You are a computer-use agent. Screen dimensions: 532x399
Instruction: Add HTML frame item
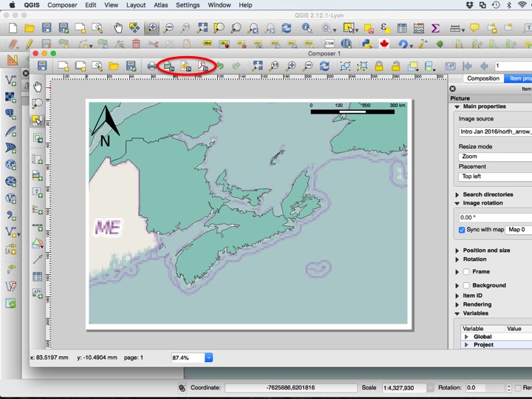click(38, 293)
